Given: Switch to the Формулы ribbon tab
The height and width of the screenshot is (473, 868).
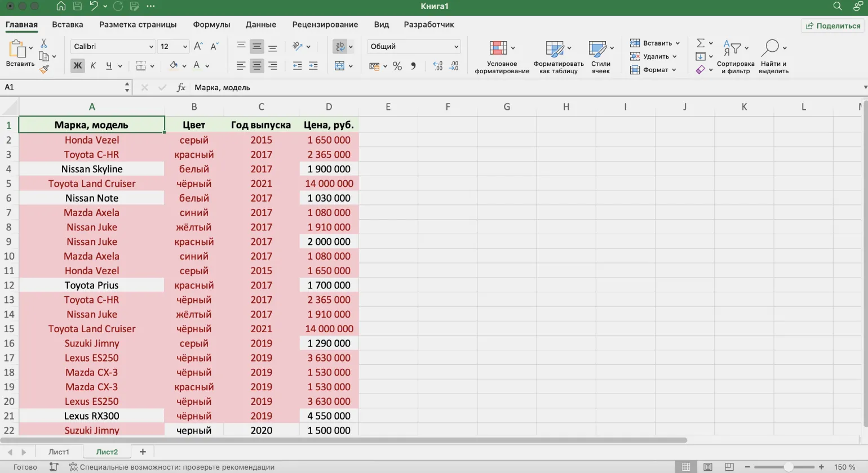Looking at the screenshot, I should coord(211,25).
